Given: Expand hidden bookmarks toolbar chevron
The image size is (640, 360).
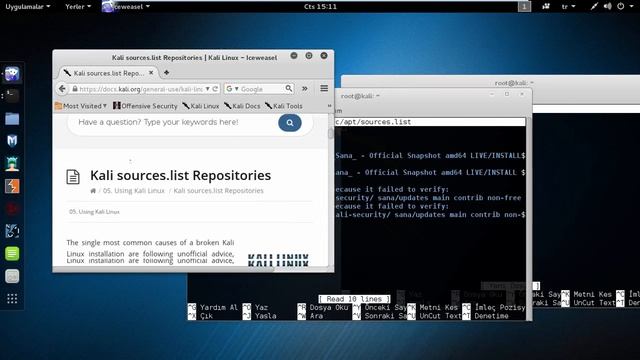Looking at the screenshot, I should (329, 106).
